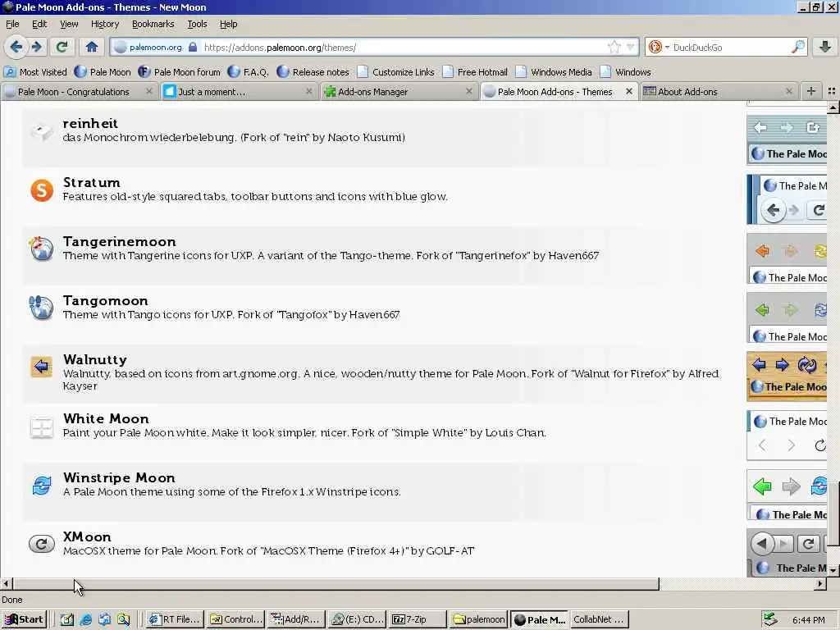This screenshot has height=630, width=840.
Task: Open the View menu
Action: 69,24
